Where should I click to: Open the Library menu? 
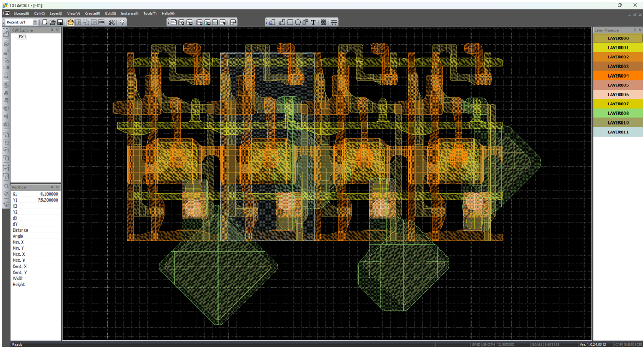click(21, 13)
